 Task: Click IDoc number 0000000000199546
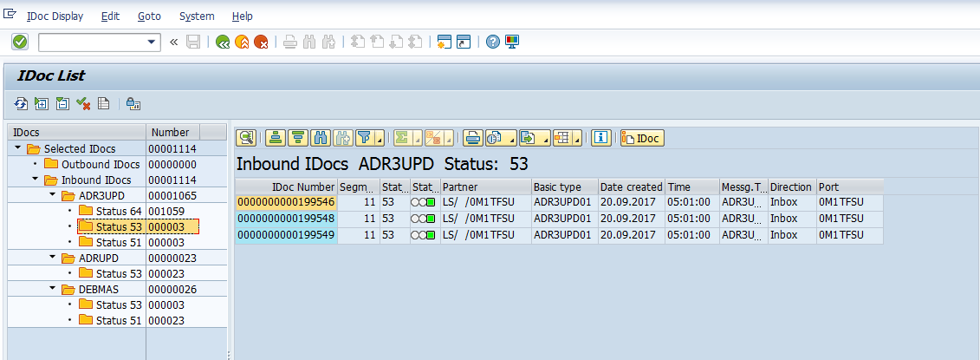(286, 203)
